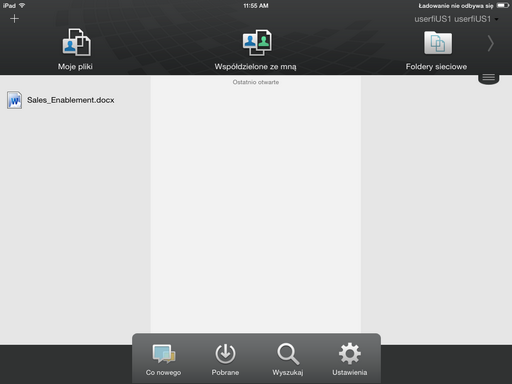Open Moje pliki icon
The height and width of the screenshot is (384, 512).
coord(76,42)
